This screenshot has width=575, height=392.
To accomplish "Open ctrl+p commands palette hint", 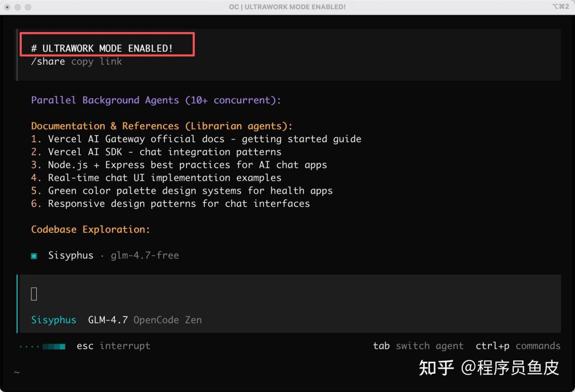I will [517, 346].
